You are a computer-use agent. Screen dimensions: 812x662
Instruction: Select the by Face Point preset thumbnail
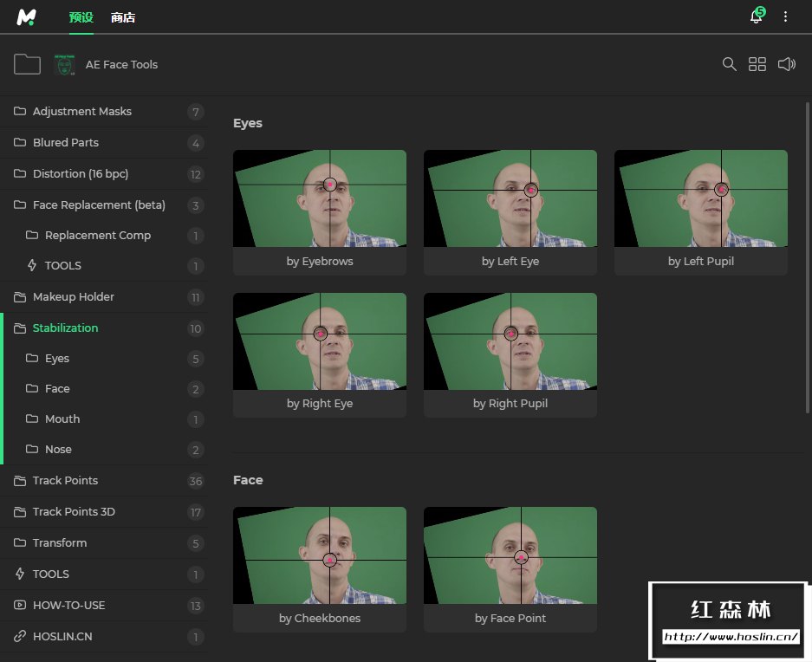click(x=510, y=555)
